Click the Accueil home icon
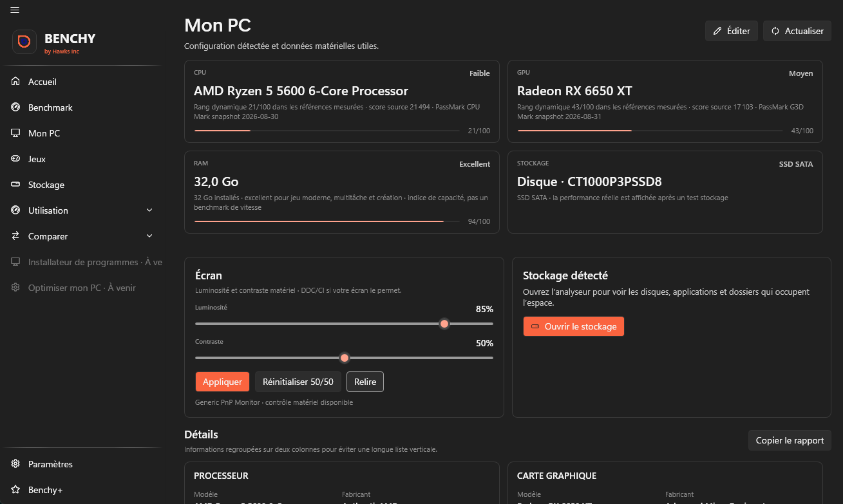Image resolution: width=843 pixels, height=504 pixels. coord(15,82)
